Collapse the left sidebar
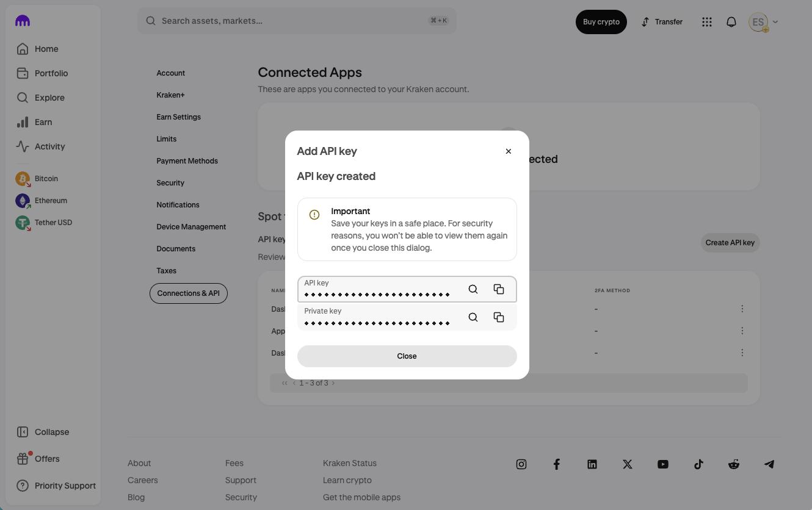The image size is (812, 510). [43, 432]
